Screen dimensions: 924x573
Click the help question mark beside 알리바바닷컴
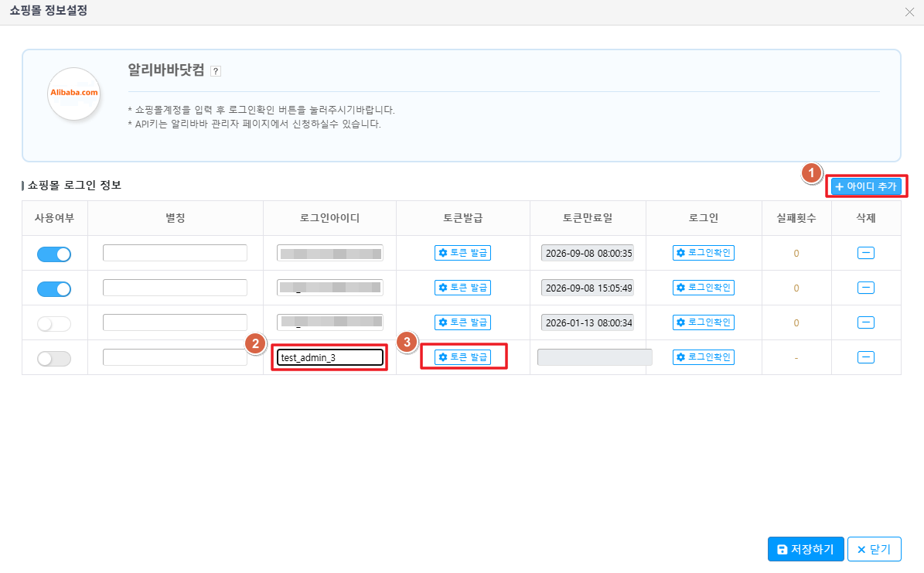click(x=216, y=71)
